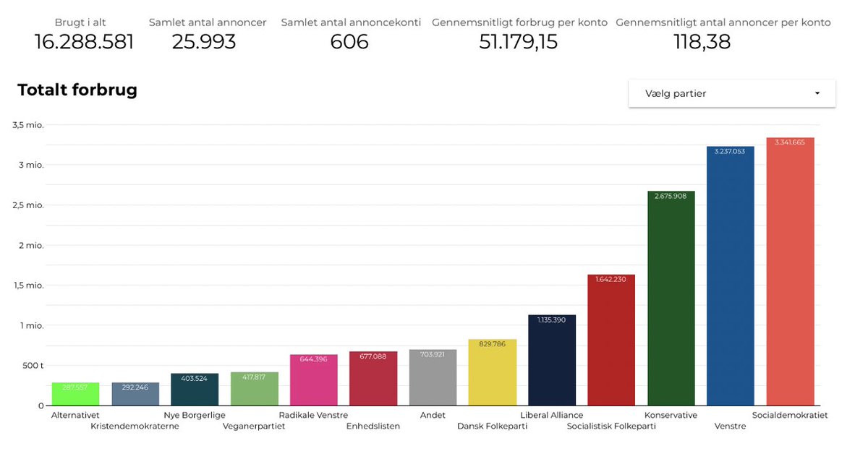The image size is (868, 459).
Task: Select the blue Venstre bar
Action: click(x=731, y=275)
